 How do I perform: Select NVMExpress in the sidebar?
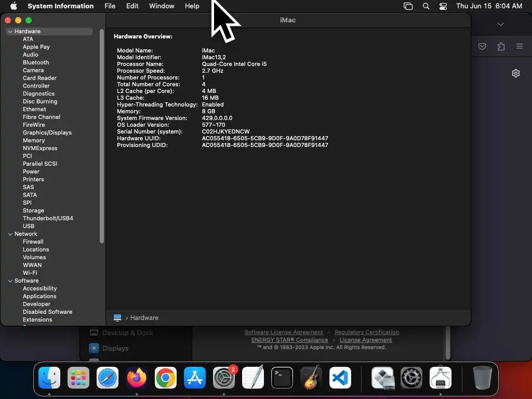point(40,148)
